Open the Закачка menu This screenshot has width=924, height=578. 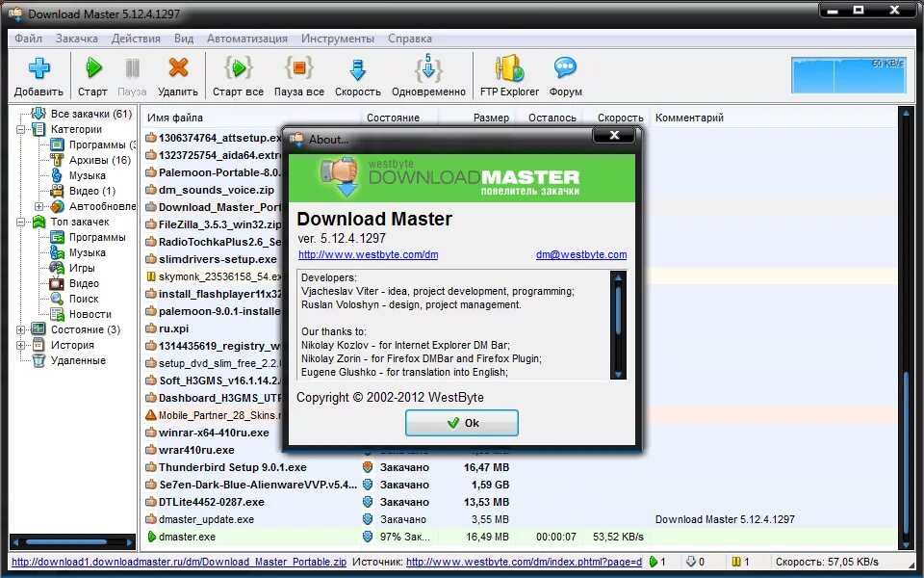[77, 39]
